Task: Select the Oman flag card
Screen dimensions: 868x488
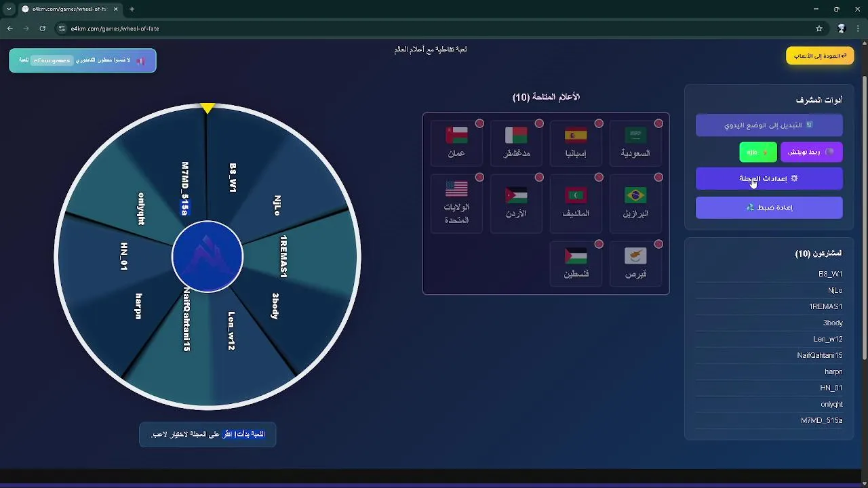Action: coord(456,143)
